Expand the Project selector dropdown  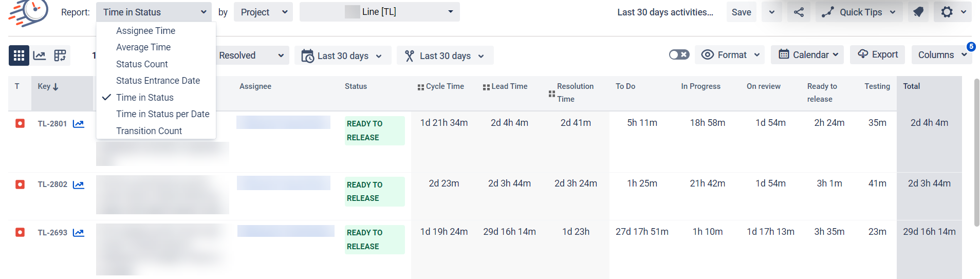point(263,12)
